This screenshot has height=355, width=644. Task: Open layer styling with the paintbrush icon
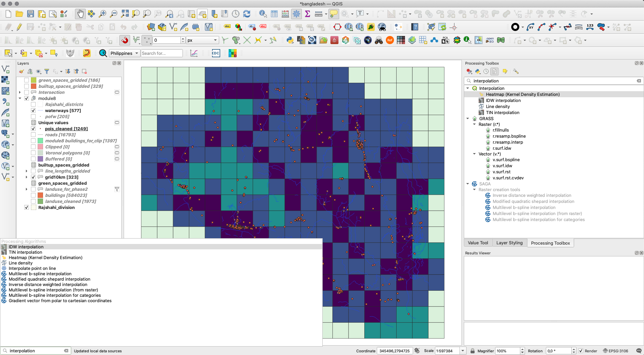click(22, 71)
